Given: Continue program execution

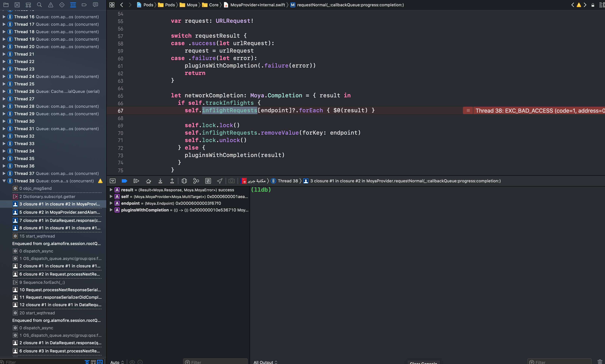Looking at the screenshot, I should click(136, 181).
